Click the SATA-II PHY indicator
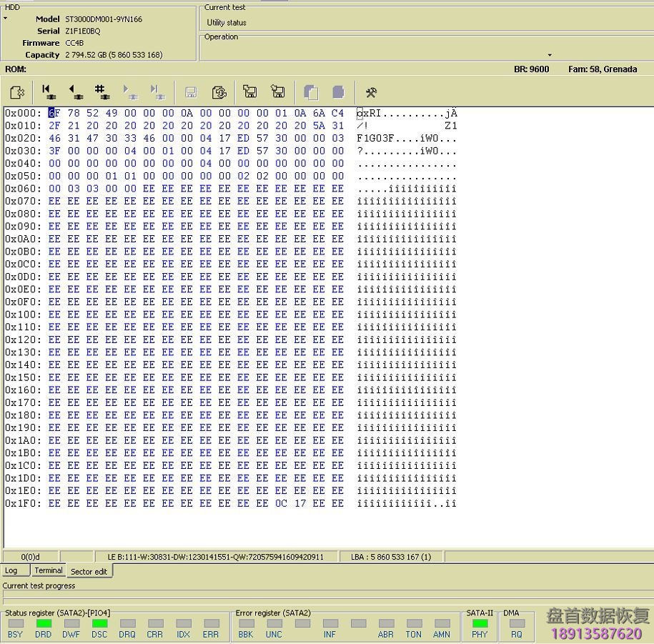 pyautogui.click(x=480, y=624)
